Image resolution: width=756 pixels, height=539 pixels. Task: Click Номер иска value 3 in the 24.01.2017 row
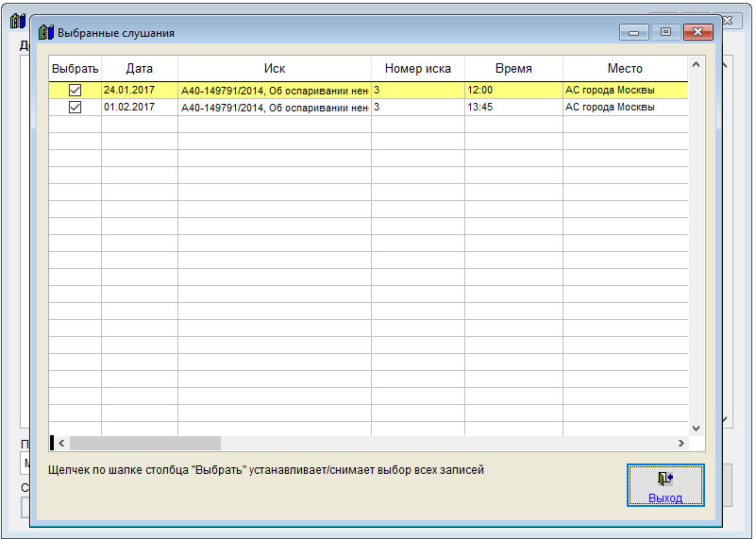[x=417, y=91]
